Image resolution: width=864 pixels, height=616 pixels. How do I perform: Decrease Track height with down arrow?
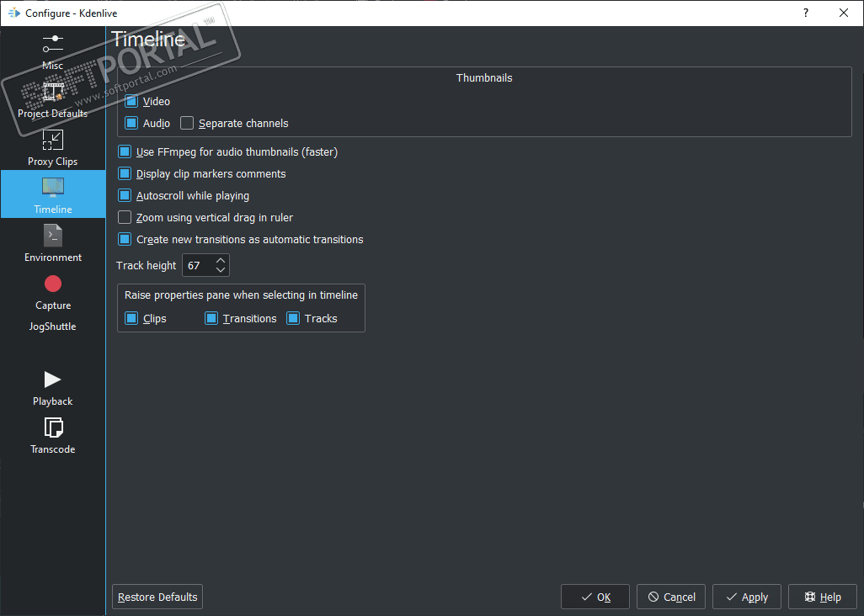221,270
